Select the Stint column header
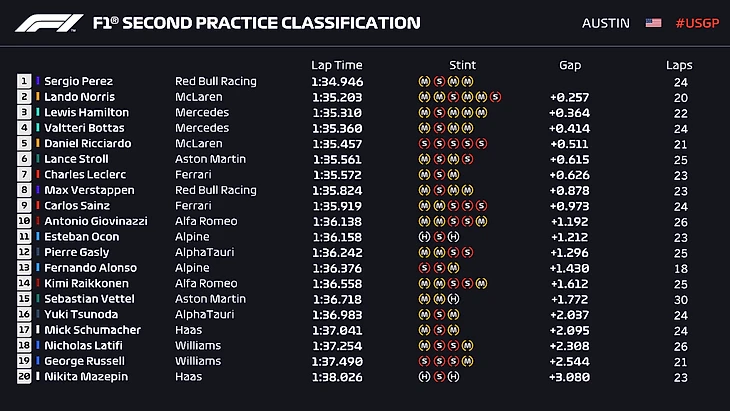The image size is (730, 411). coord(463,64)
